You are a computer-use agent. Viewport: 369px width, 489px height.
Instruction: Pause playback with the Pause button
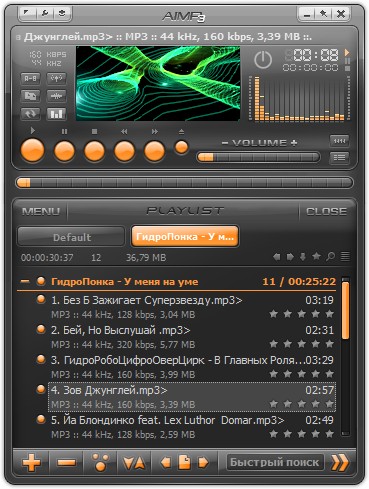pyautogui.click(x=64, y=151)
